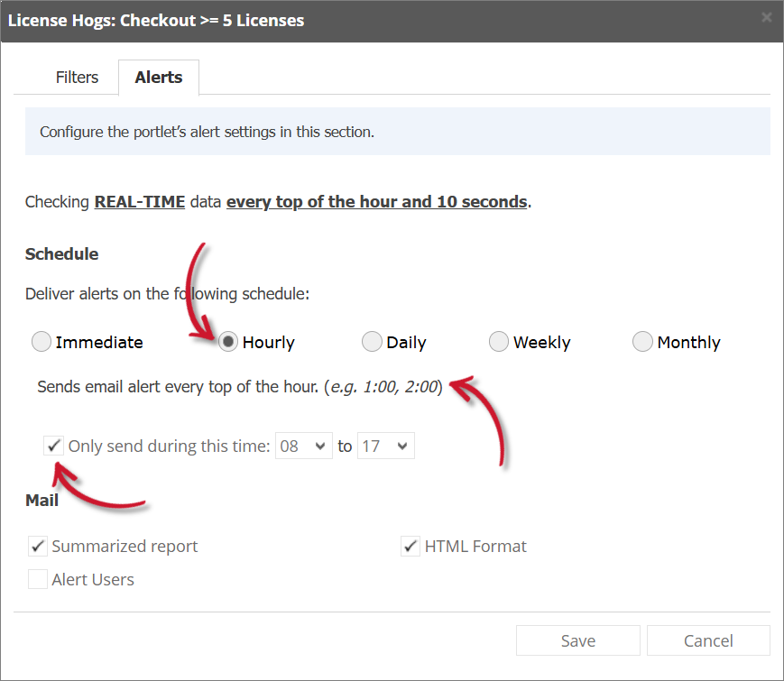Click the Save button
784x681 pixels.
[578, 640]
